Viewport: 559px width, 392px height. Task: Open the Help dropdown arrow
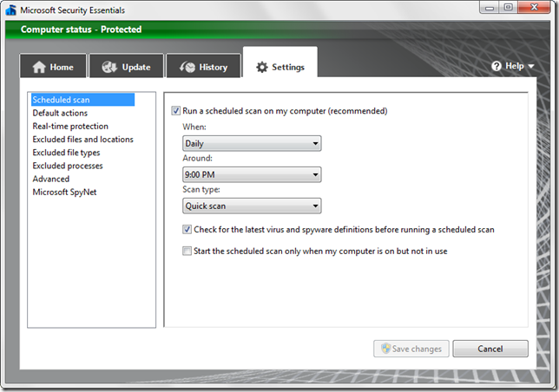pos(531,66)
